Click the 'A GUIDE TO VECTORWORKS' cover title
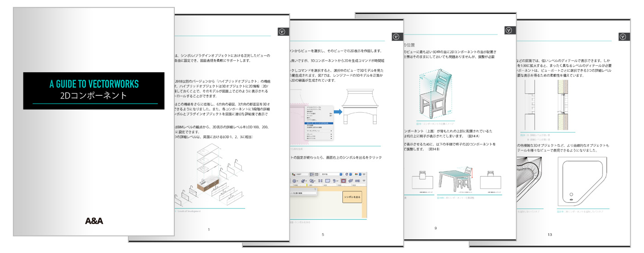 [94, 84]
